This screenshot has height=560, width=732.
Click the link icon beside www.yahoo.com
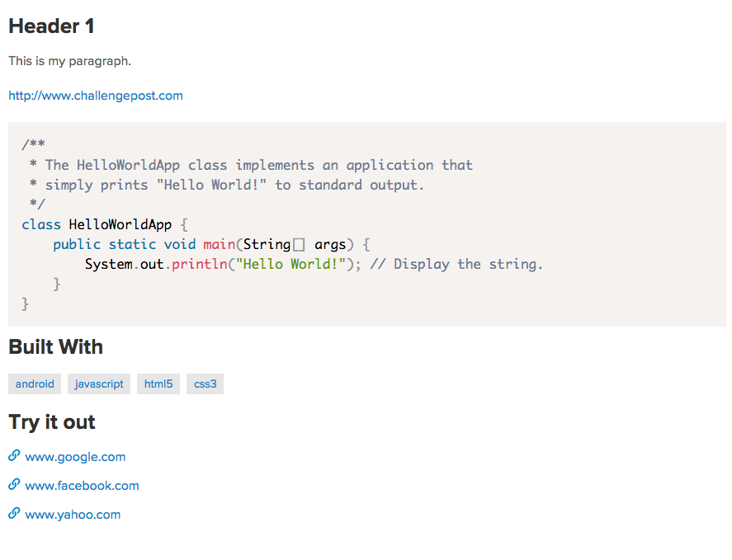[x=14, y=514]
